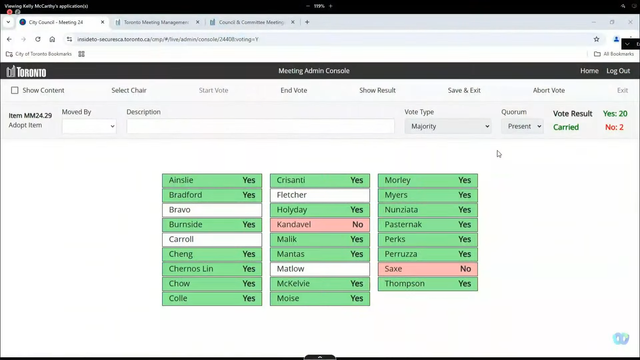640x360 pixels.
Task: Open the tab search dropdown arrow
Action: click(8, 22)
